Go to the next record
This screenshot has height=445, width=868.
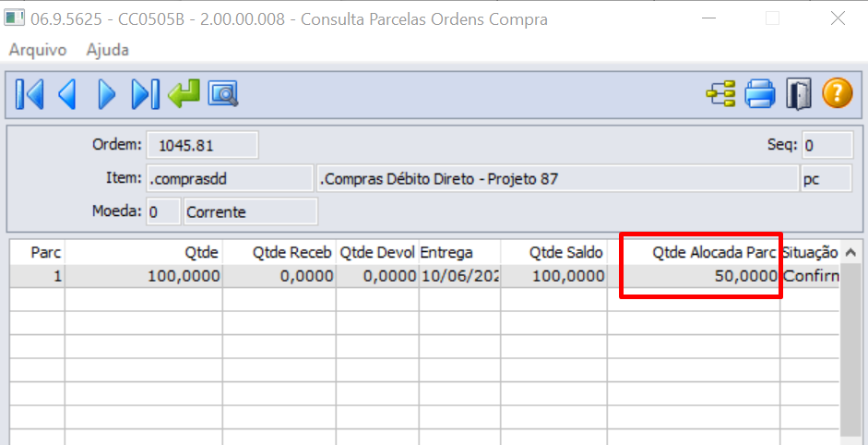[106, 94]
